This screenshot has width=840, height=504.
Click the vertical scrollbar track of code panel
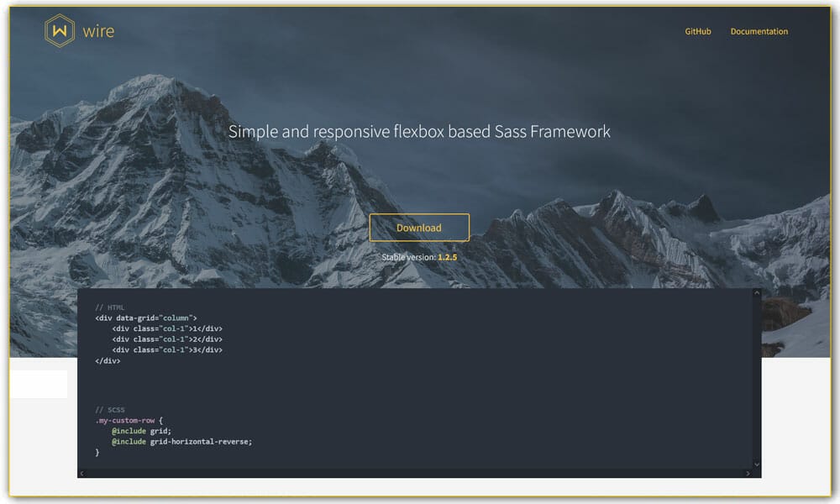(756, 378)
